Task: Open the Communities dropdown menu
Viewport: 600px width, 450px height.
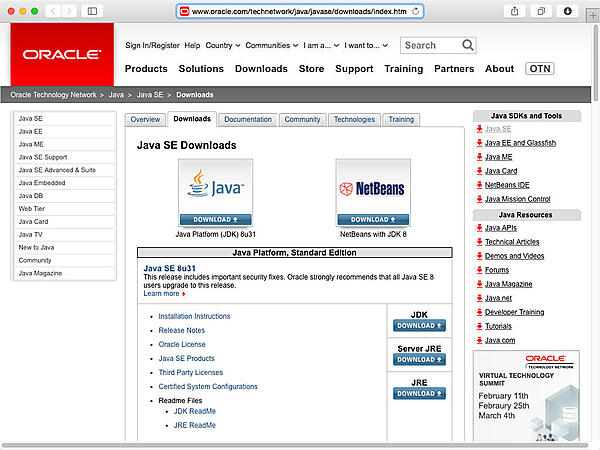Action: coord(271,45)
